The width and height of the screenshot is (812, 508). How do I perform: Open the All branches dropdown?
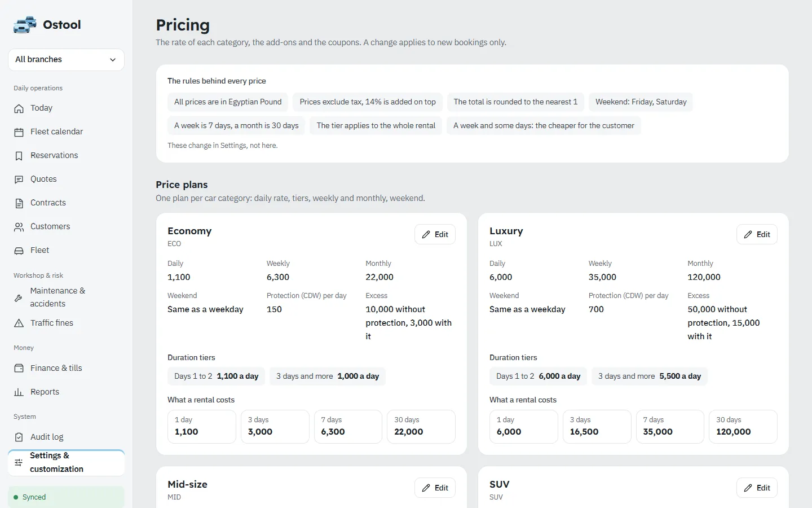pyautogui.click(x=66, y=60)
